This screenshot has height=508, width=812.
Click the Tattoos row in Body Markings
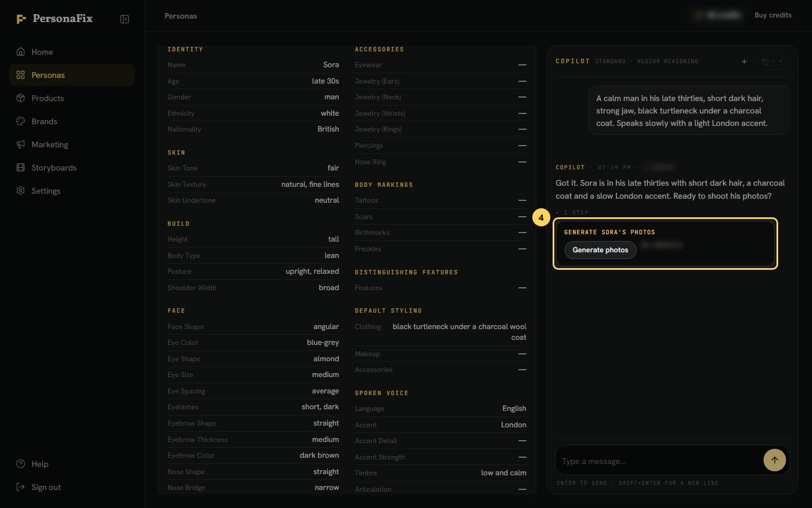pyautogui.click(x=440, y=200)
